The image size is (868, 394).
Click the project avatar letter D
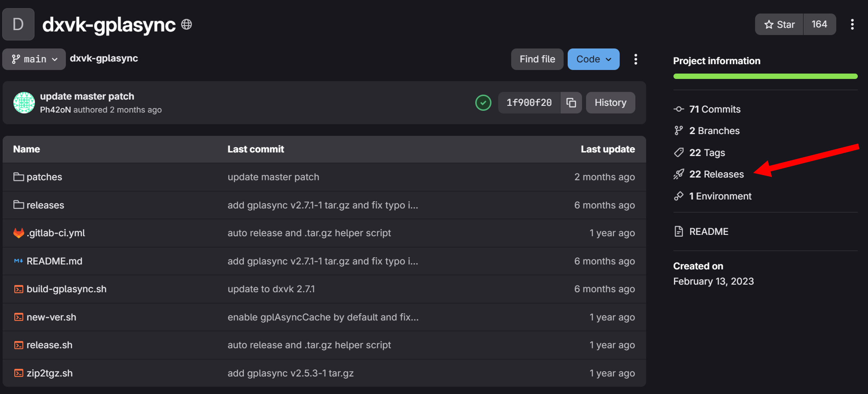pos(18,24)
